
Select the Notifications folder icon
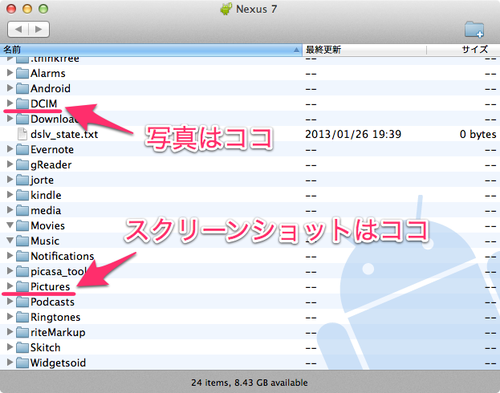[x=22, y=256]
